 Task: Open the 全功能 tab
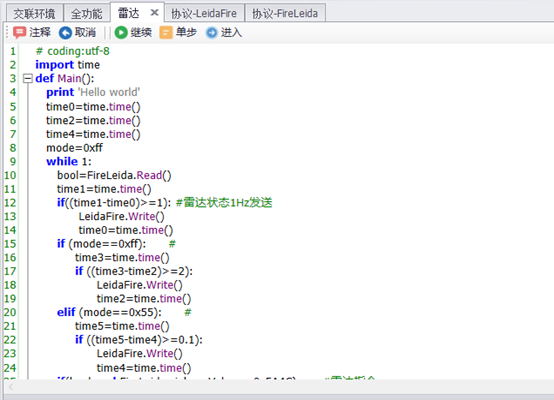click(87, 13)
